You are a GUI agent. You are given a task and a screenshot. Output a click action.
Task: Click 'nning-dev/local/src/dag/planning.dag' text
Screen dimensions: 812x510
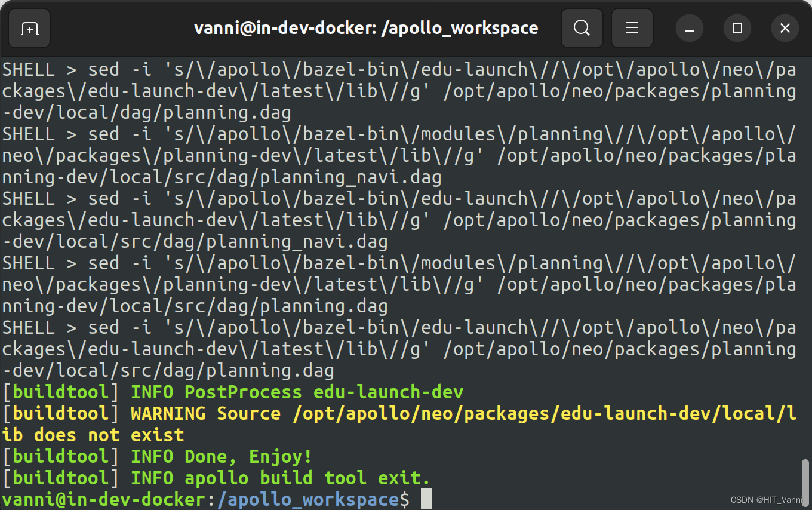pyautogui.click(x=195, y=306)
